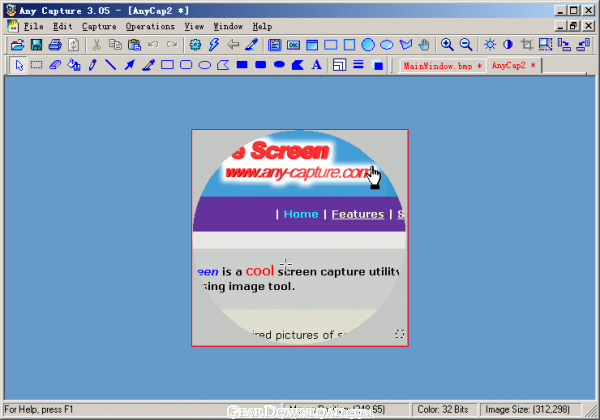Click capture OK button control icon
This screenshot has height=420, width=600.
pos(293,45)
